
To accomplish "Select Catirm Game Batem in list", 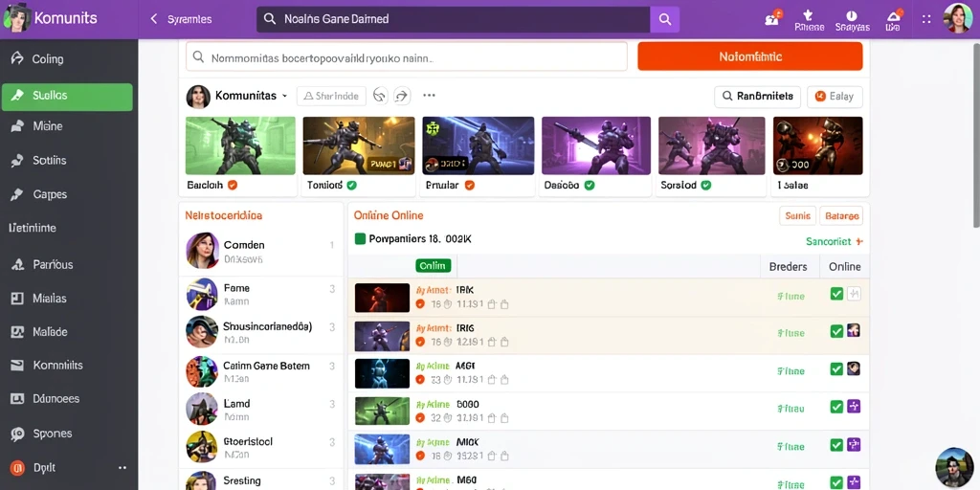I will pyautogui.click(x=261, y=371).
